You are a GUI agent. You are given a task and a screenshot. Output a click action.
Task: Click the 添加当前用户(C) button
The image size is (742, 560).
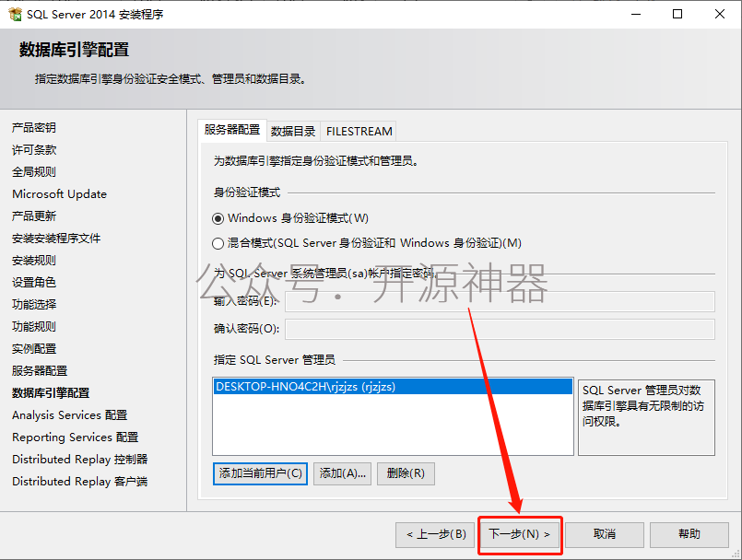coord(260,473)
